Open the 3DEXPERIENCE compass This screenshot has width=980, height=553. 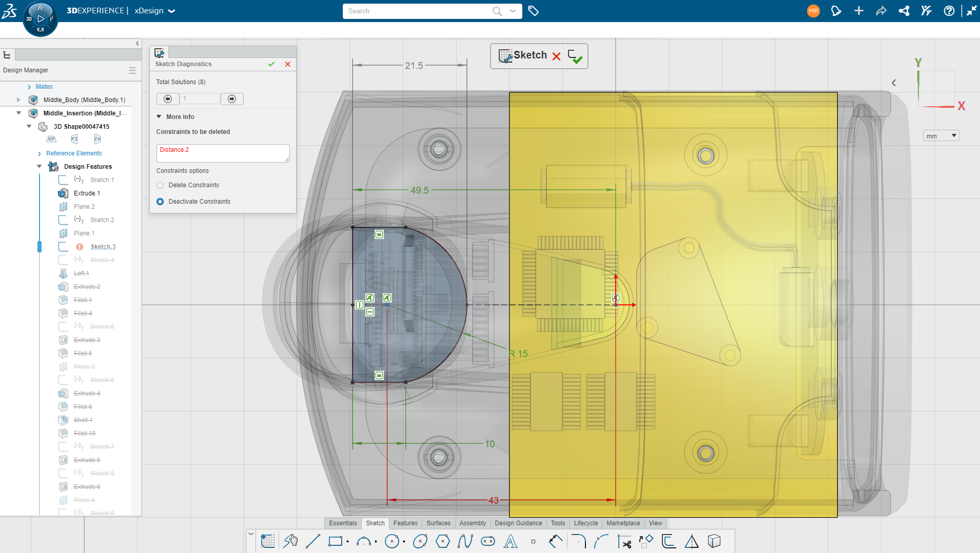tap(41, 19)
